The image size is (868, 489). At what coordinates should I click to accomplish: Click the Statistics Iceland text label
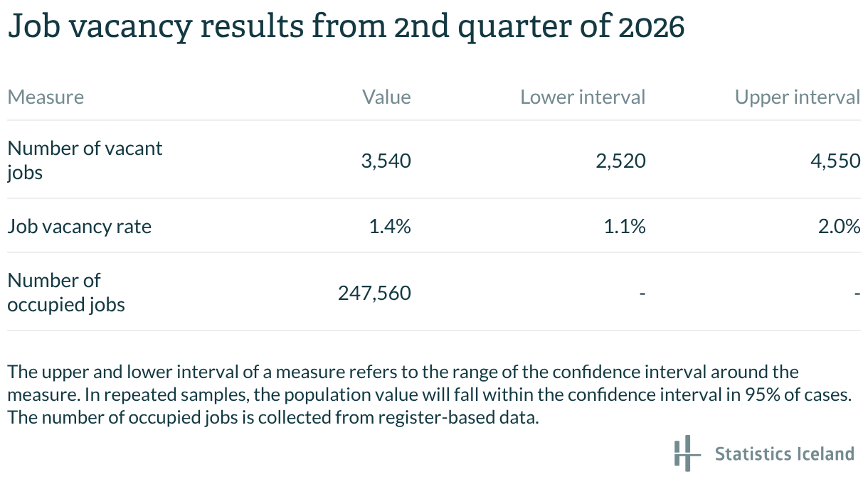(x=784, y=453)
